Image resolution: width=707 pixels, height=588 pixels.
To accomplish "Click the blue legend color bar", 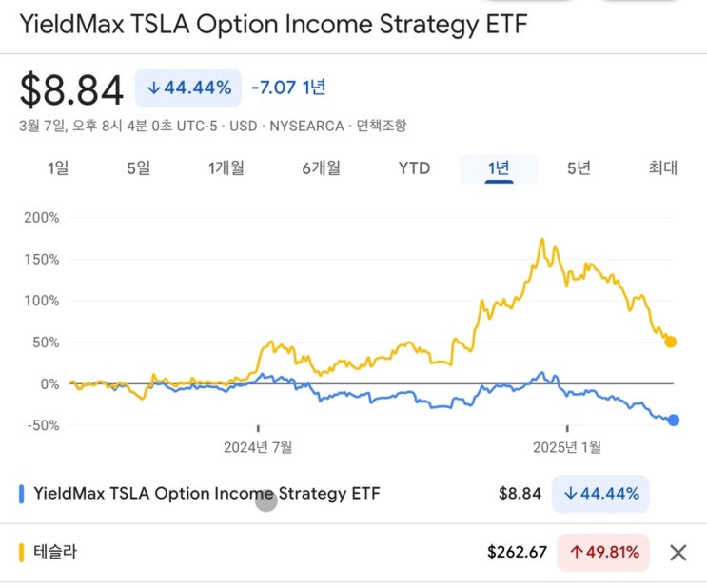I will 22,494.
